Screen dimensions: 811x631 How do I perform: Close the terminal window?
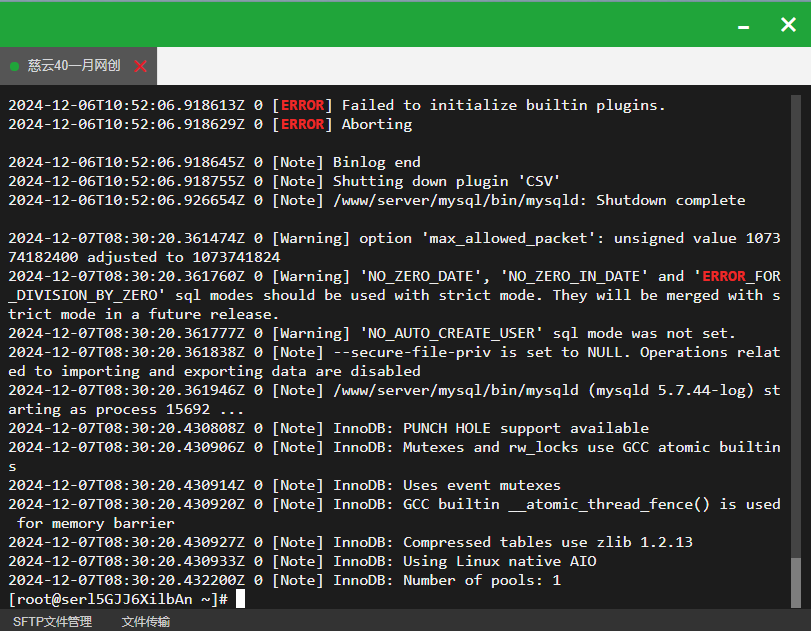coord(788,24)
